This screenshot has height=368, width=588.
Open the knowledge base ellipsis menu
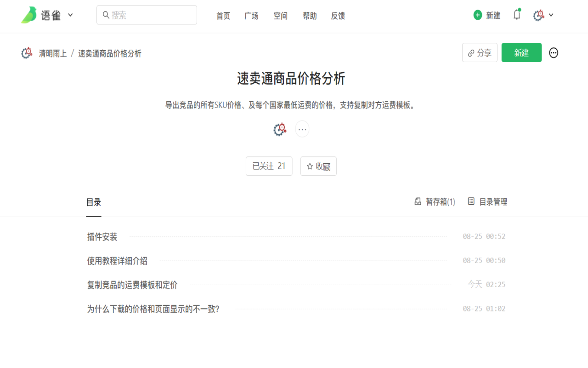click(x=554, y=52)
